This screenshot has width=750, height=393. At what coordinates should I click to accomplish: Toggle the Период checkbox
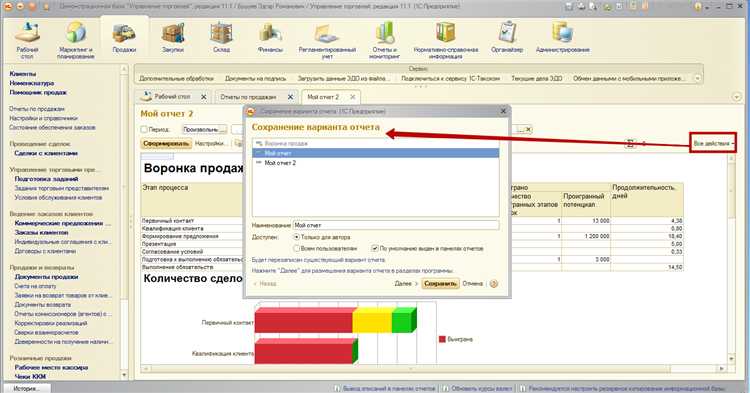[x=144, y=130]
